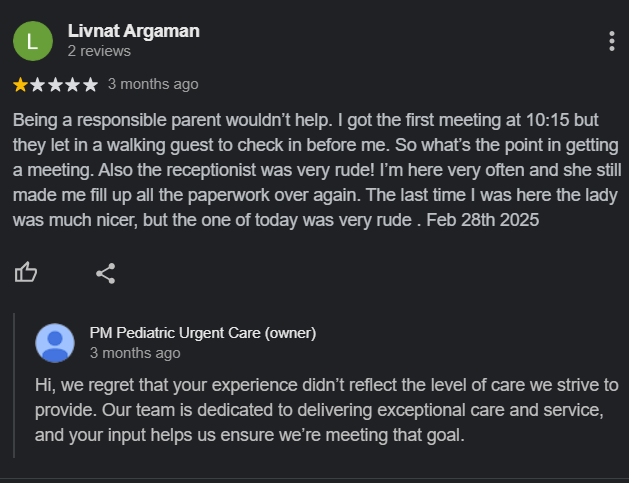Click the first gold rating star
The width and height of the screenshot is (629, 483).
[x=20, y=85]
